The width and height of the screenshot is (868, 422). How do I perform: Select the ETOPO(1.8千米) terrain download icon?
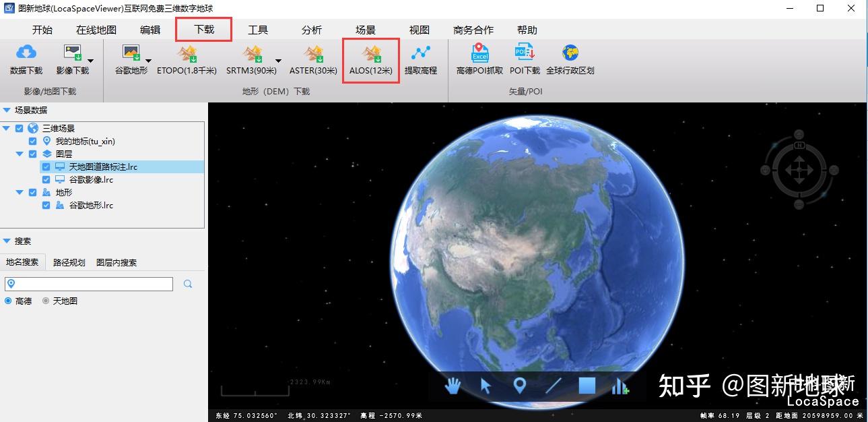tap(187, 54)
